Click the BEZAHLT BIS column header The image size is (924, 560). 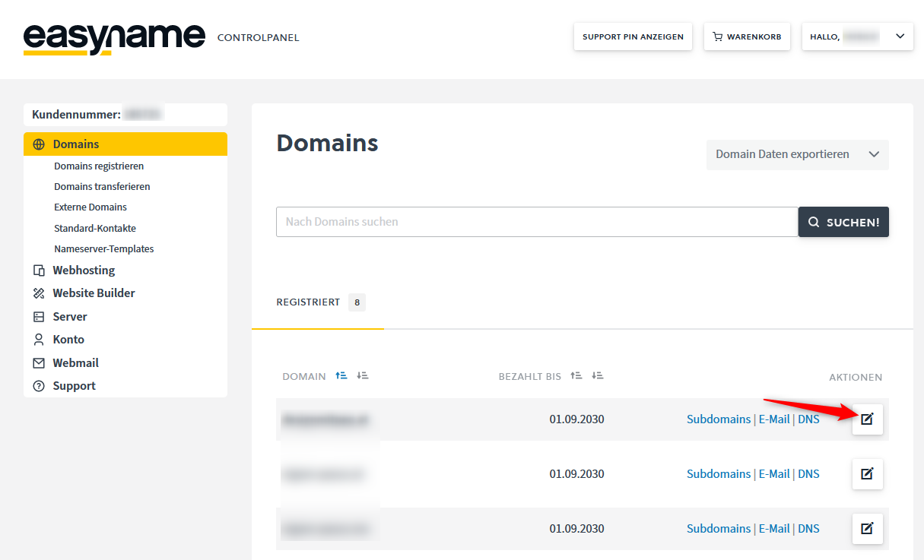530,377
